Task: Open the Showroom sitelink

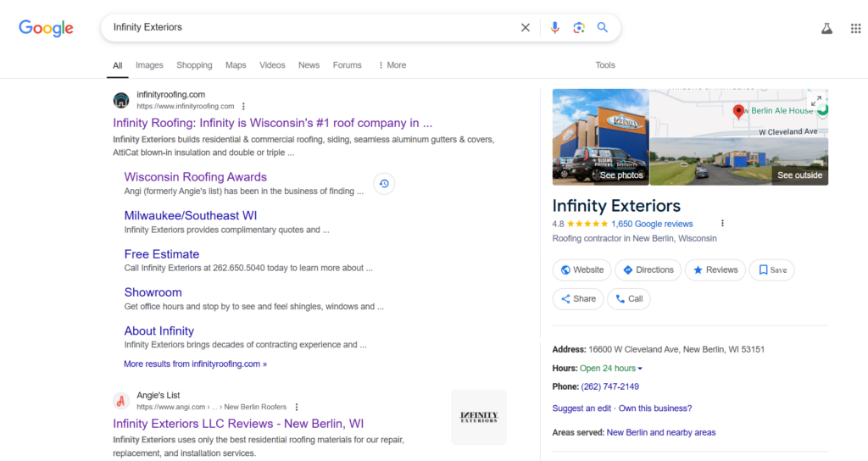Action: [x=153, y=292]
